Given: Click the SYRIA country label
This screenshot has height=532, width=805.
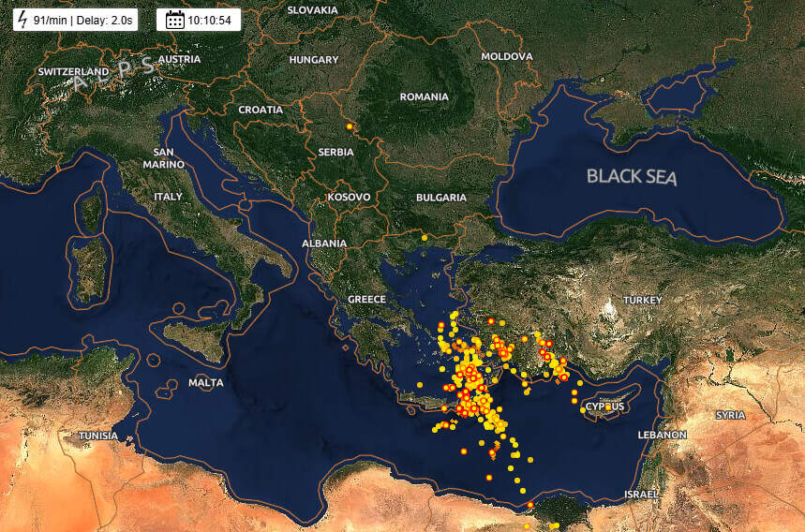Looking at the screenshot, I should pos(730,414).
